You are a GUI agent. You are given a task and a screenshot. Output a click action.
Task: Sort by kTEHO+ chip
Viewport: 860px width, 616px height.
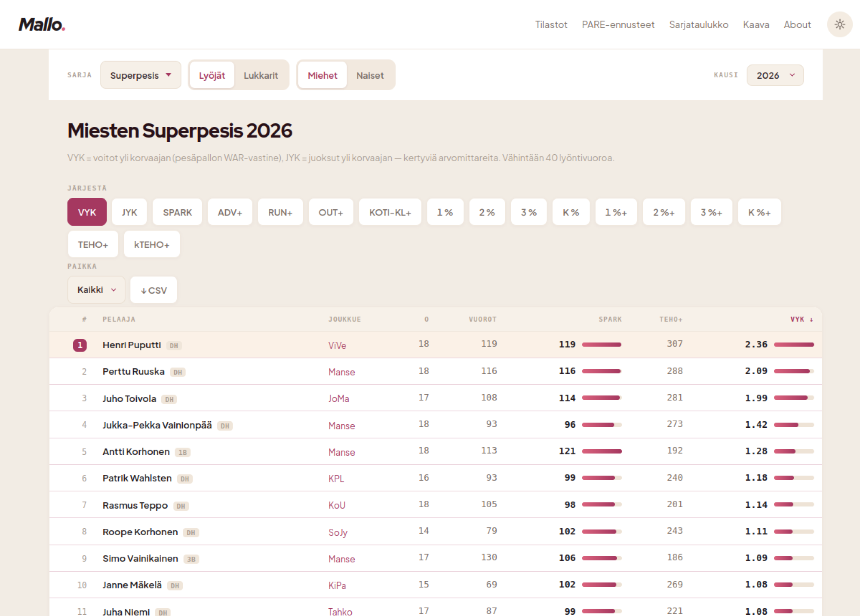pos(151,244)
